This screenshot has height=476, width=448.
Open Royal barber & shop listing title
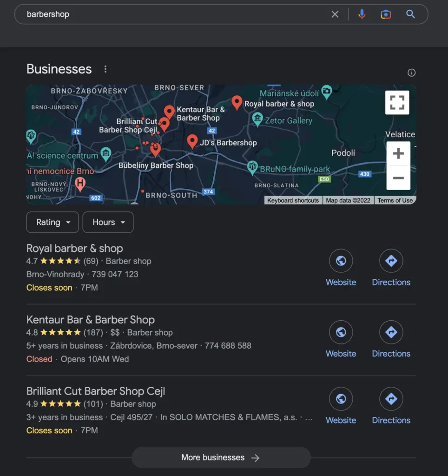coord(75,249)
